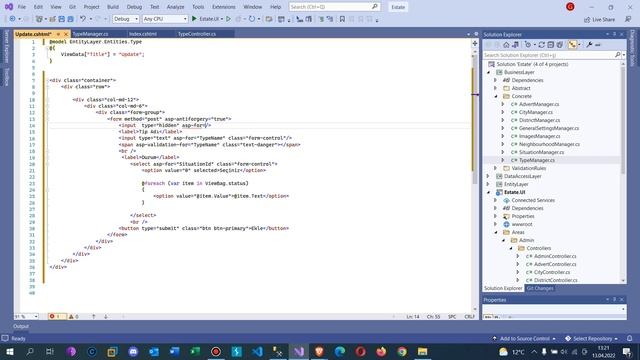Expand the DataAccessLayer project

tap(489, 176)
